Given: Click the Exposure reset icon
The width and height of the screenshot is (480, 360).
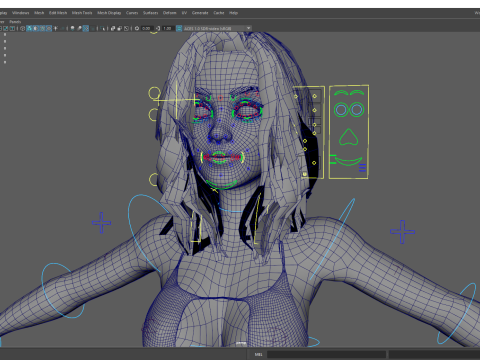Looking at the screenshot, I should [137, 28].
